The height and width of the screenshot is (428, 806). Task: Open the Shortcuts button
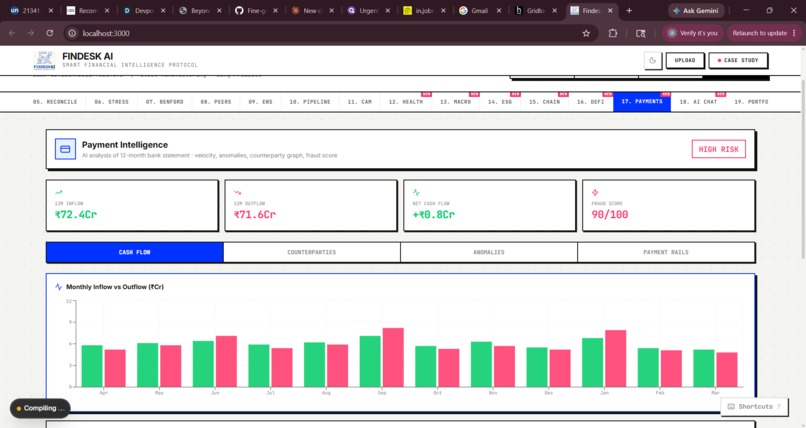[754, 406]
